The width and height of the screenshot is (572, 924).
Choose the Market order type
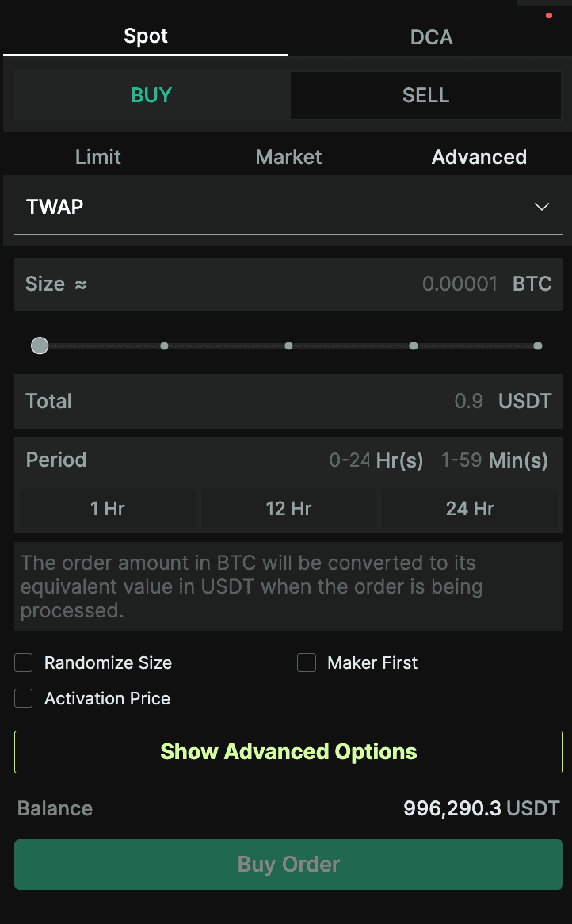pyautogui.click(x=288, y=157)
